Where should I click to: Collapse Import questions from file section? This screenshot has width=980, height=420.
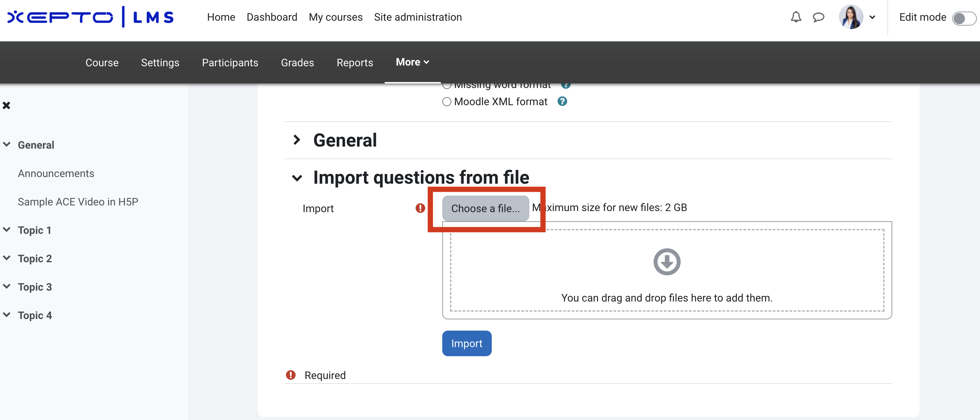point(297,177)
